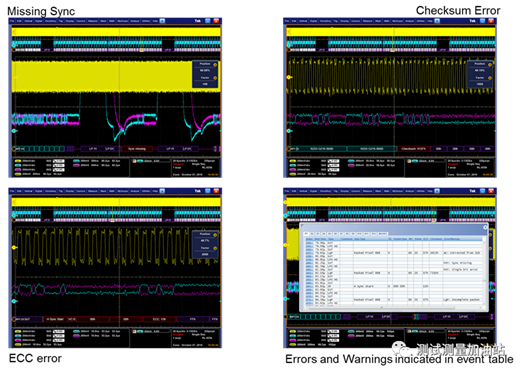Image resolution: width=522 pixels, height=373 pixels.
Task: Click yellow channel 1 ground marker in Checksum Error graticule
Action: click(289, 77)
